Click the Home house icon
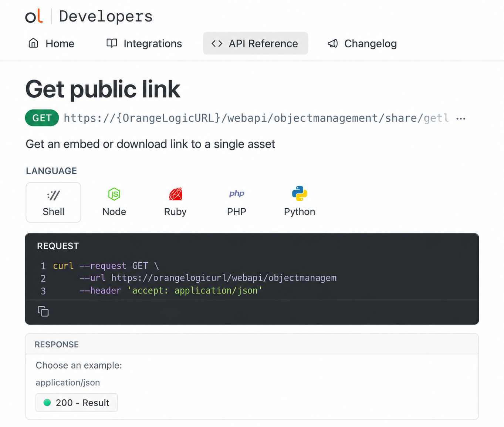The width and height of the screenshot is (504, 427). click(33, 43)
